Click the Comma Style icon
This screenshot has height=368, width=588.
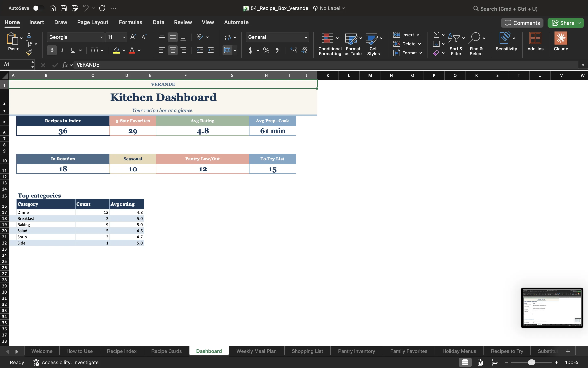277,50
